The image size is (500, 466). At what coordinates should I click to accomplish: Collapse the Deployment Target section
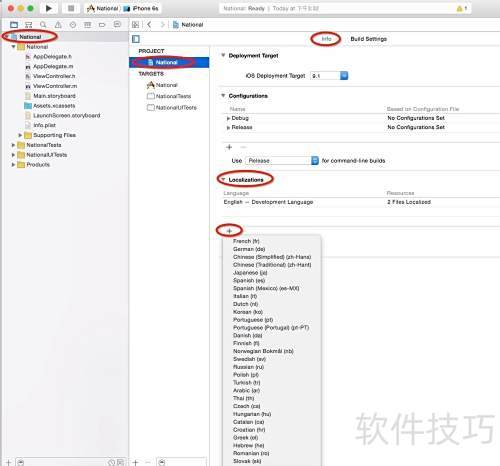click(223, 55)
